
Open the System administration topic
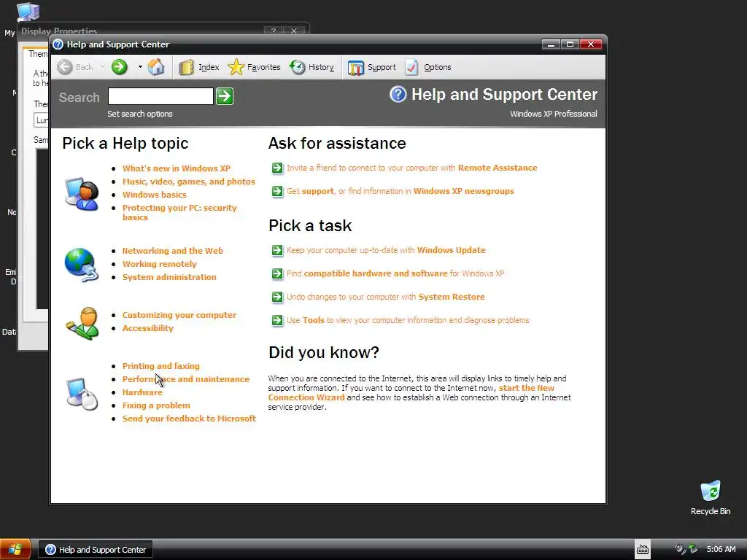(169, 277)
